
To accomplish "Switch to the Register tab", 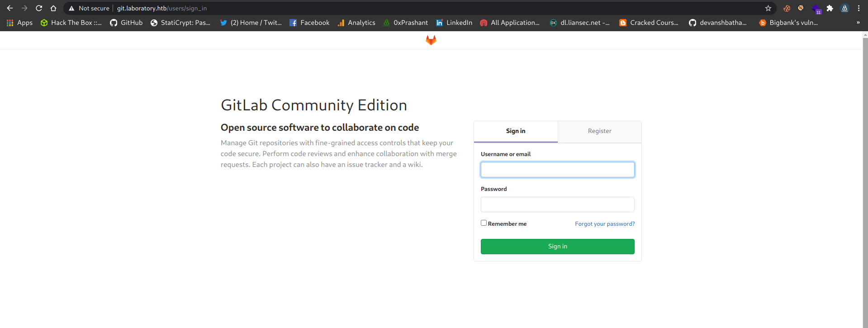I will pyautogui.click(x=599, y=131).
